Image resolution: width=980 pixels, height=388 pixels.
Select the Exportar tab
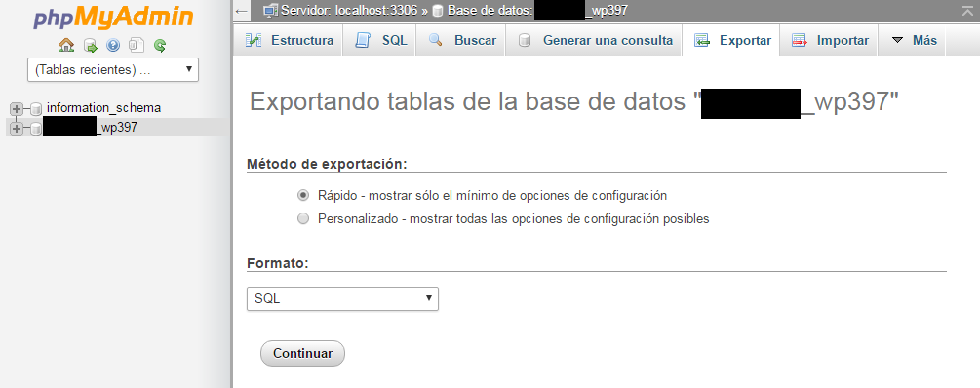pyautogui.click(x=731, y=40)
